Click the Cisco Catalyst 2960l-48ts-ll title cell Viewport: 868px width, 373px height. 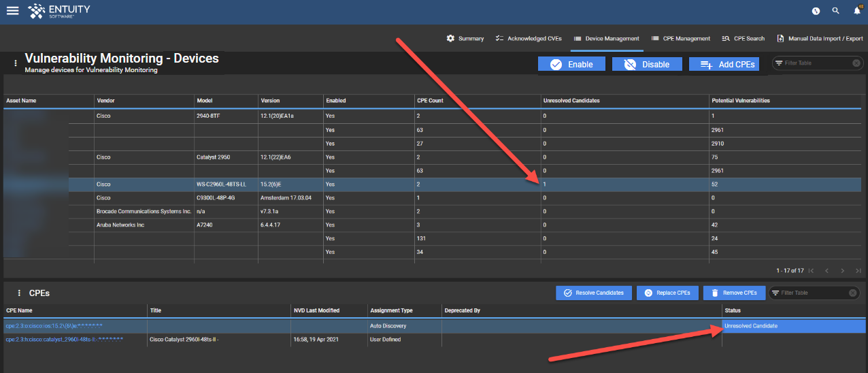click(219, 340)
